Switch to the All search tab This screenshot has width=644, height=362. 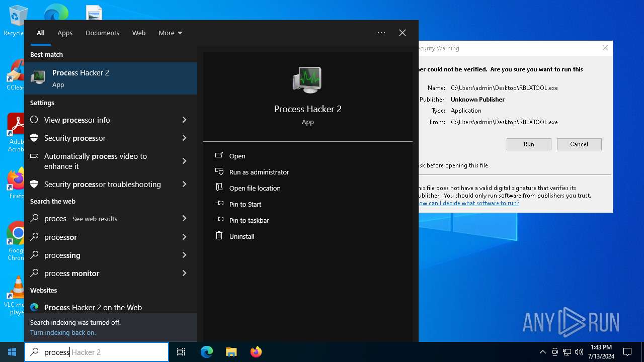pyautogui.click(x=41, y=33)
